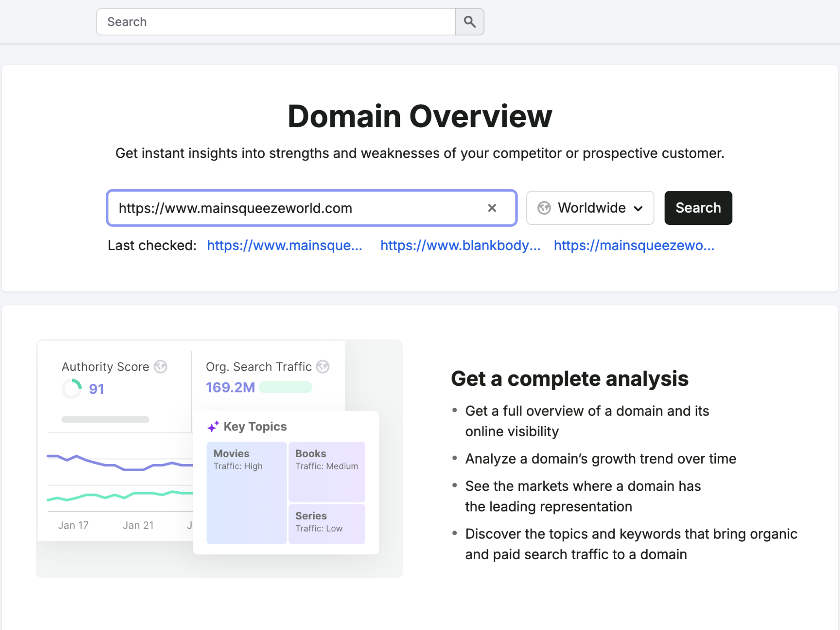
Task: Click the globe icon beside Org. Search Traffic
Action: (323, 367)
